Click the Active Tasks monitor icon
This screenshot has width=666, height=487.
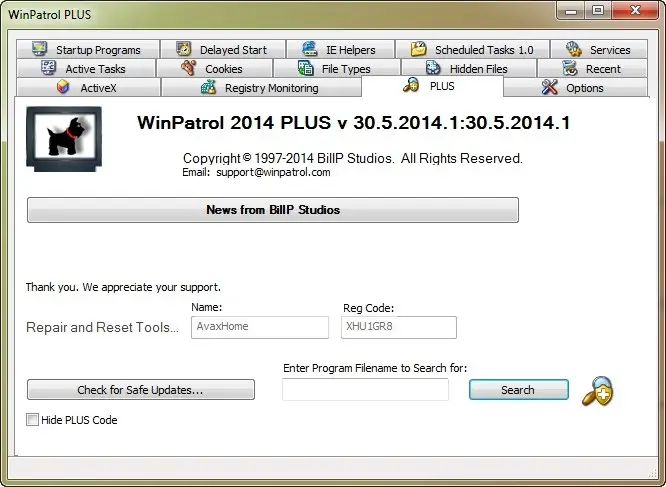48,68
